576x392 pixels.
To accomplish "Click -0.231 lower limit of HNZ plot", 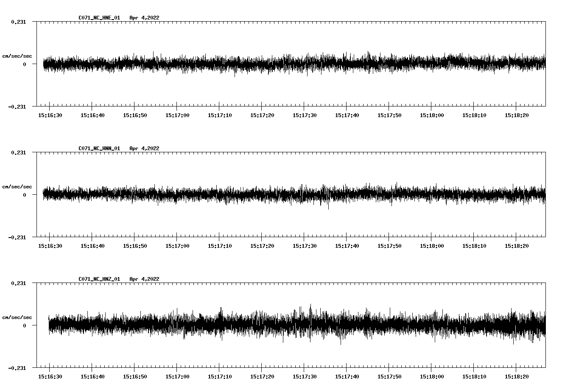I will tap(17, 368).
